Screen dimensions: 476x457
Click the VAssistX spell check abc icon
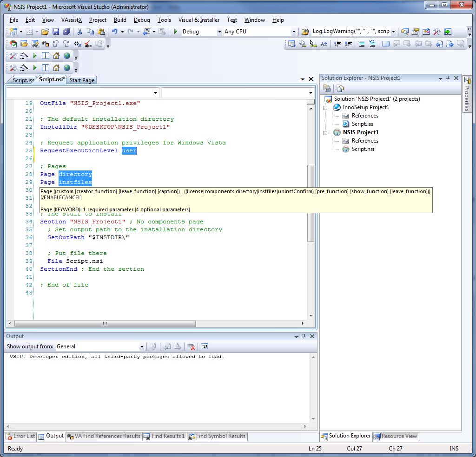(x=88, y=44)
